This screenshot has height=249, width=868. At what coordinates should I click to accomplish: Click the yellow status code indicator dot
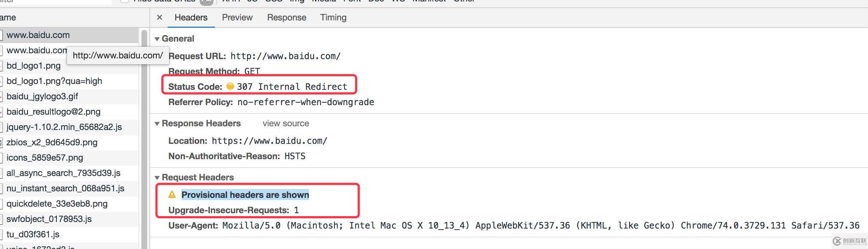point(230,86)
